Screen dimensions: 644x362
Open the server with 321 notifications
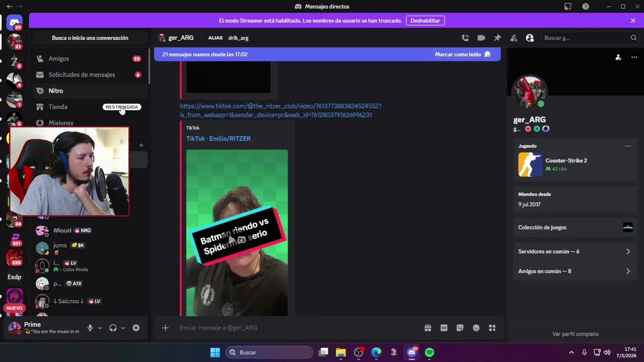point(15,238)
